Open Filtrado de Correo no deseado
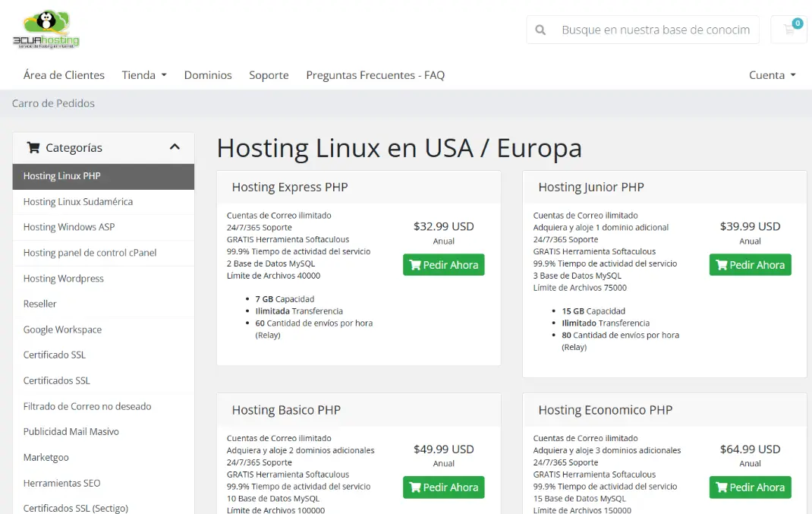Viewport: 812px width, 514px height. click(103, 406)
